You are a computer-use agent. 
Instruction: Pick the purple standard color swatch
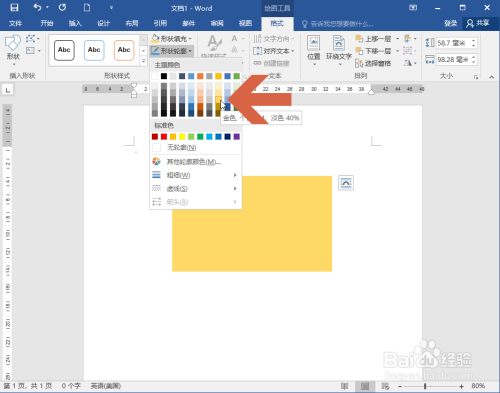tap(236, 136)
